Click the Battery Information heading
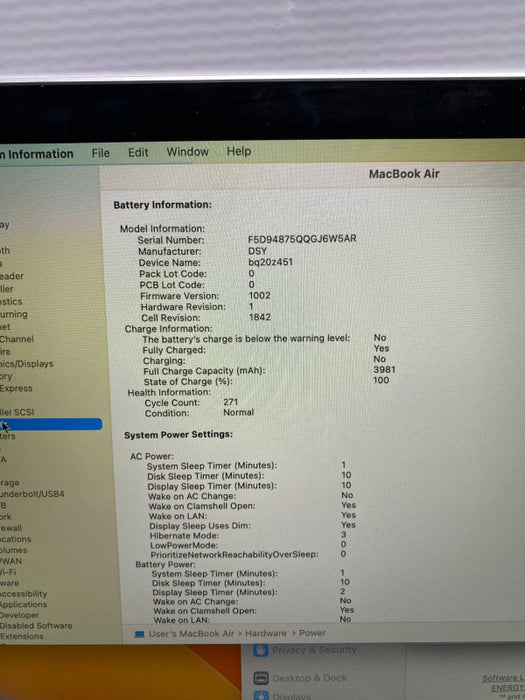This screenshot has height=700, width=525. [162, 205]
